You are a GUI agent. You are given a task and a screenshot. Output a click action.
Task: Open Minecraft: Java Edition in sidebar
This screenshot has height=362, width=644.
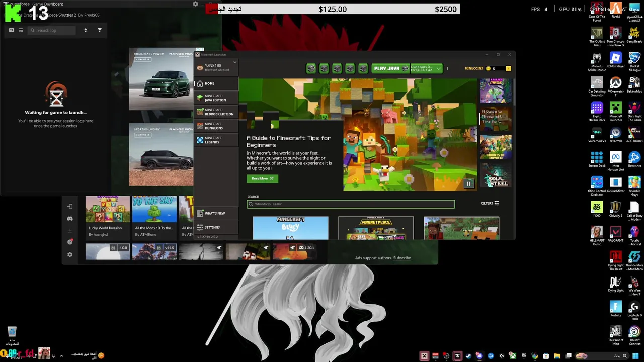(216, 98)
